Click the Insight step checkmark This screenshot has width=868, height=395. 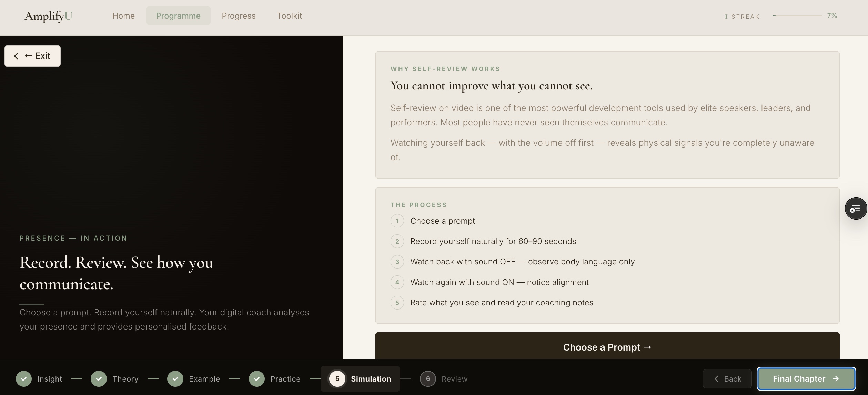point(24,379)
